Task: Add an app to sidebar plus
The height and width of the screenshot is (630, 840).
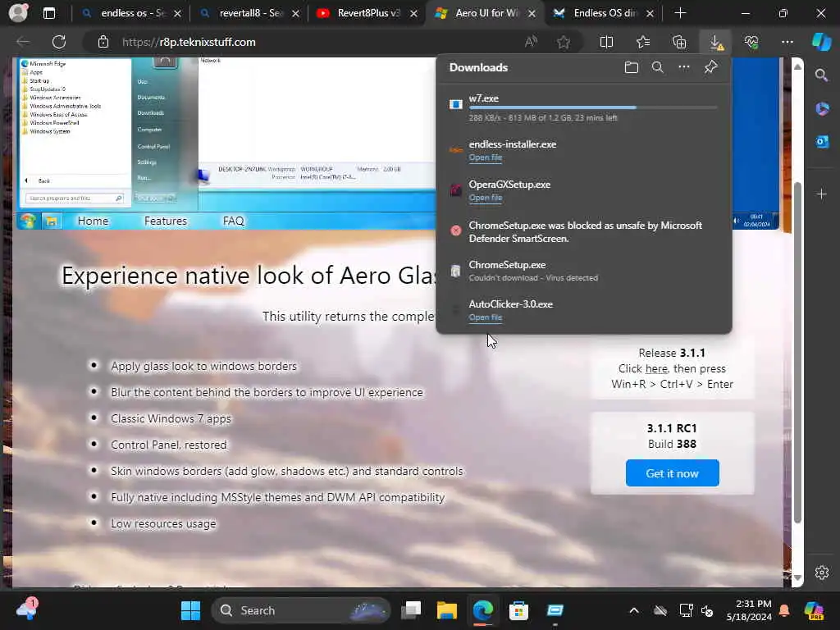Action: point(822,194)
